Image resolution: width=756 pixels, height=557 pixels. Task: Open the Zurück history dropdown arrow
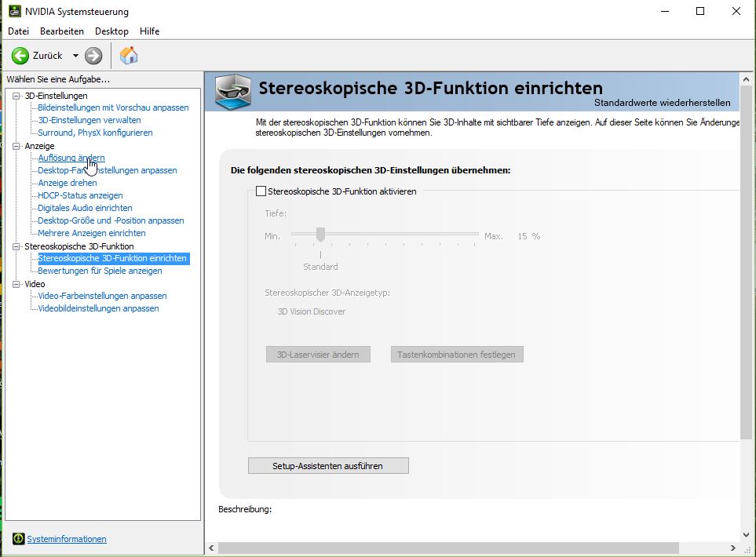(x=75, y=56)
